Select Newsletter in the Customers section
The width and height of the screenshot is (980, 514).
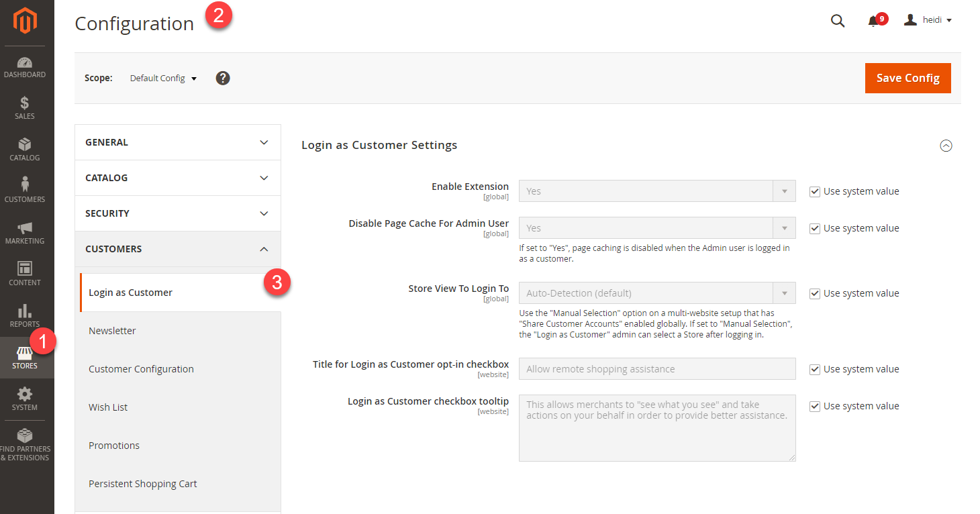[x=112, y=330]
